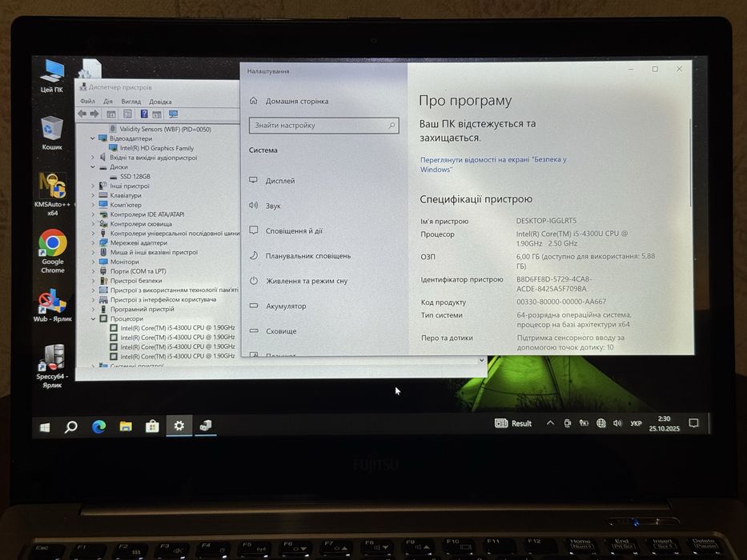Click УКР language indicator on taskbar
747x560 pixels.
(636, 423)
